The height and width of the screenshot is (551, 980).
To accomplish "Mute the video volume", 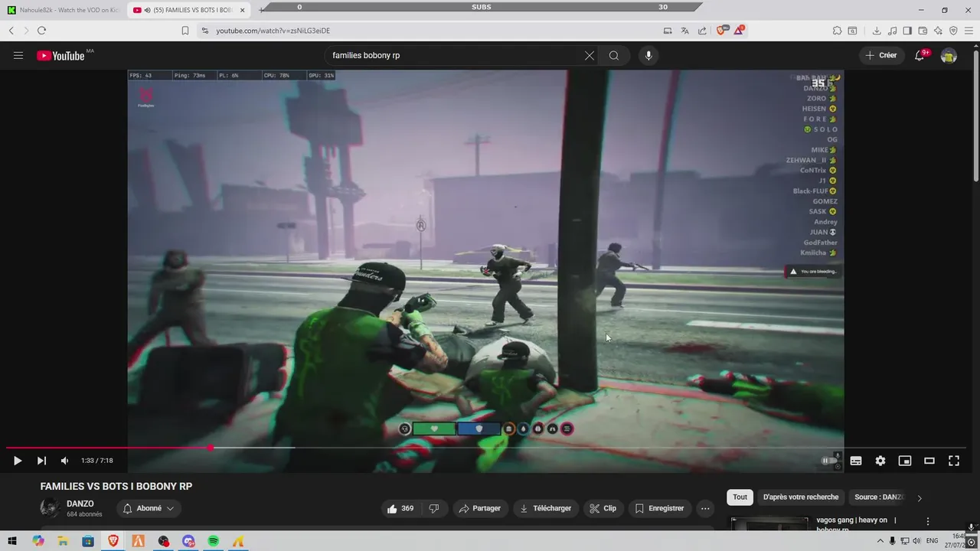I will tap(64, 461).
